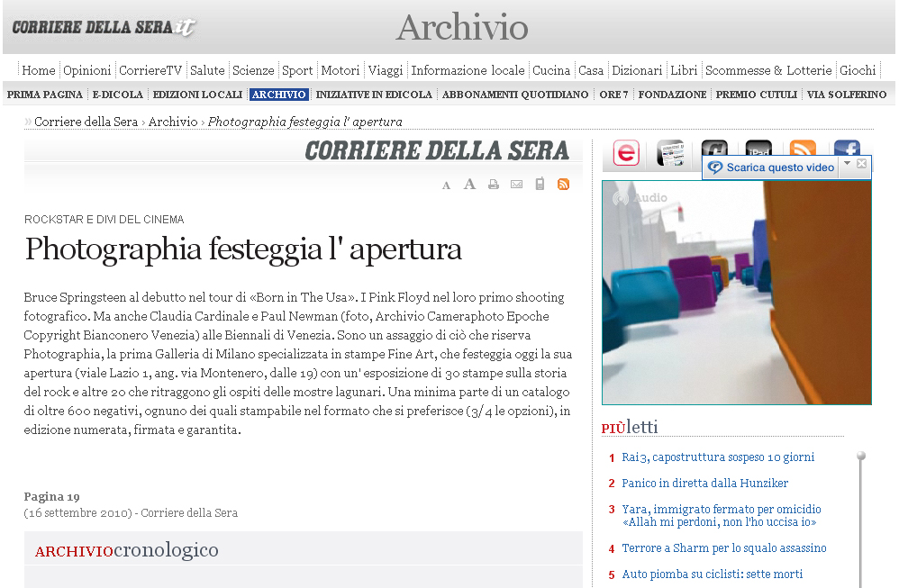This screenshot has height=588, width=899.
Task: Click the decrease font size icon
Action: click(446, 185)
